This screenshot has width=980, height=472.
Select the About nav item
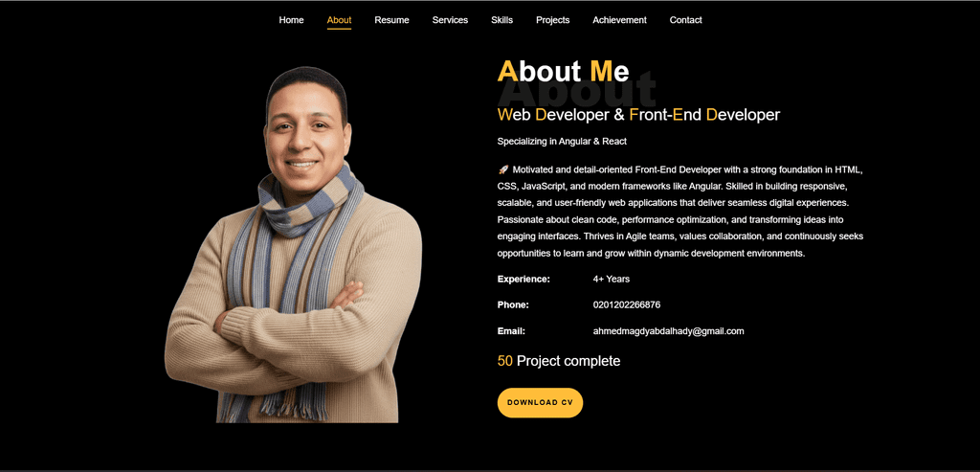(339, 20)
